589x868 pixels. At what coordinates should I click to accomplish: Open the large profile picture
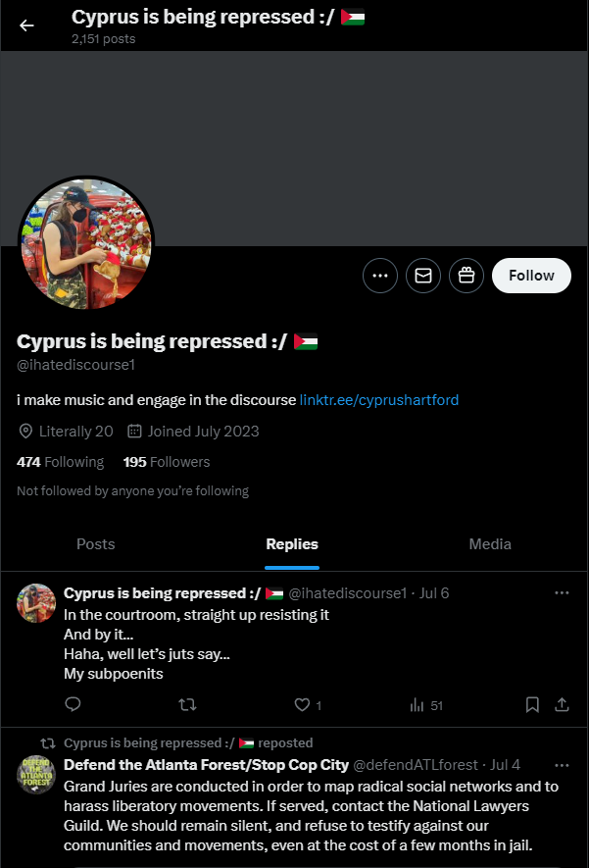tap(86, 244)
